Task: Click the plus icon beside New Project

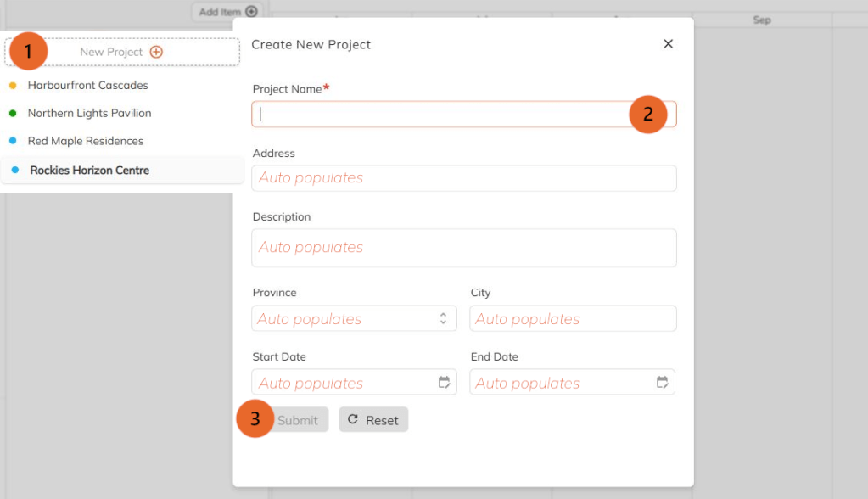Action: click(156, 52)
